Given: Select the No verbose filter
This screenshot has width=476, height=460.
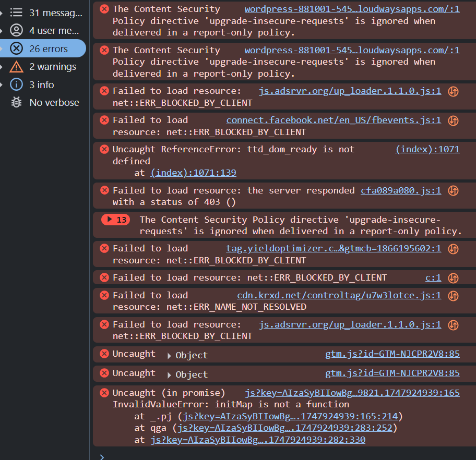Looking at the screenshot, I should coord(43,103).
